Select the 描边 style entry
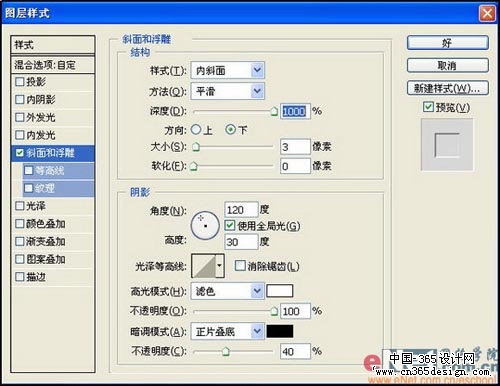 tap(53, 276)
